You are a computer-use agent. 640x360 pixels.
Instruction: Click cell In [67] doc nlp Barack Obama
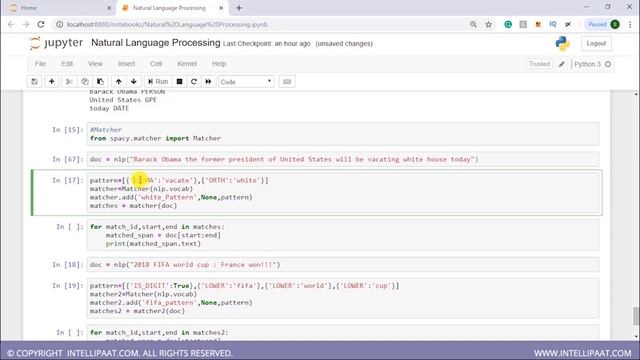[343, 159]
